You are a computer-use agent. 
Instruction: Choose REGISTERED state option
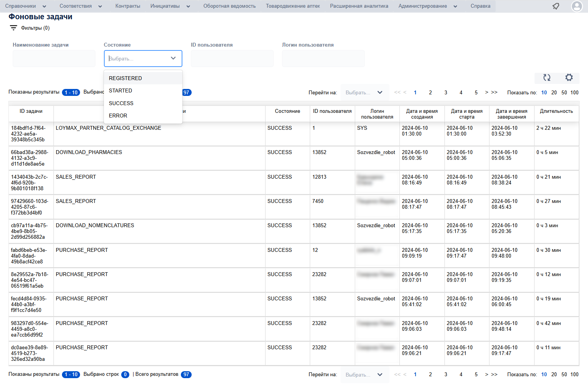point(143,78)
